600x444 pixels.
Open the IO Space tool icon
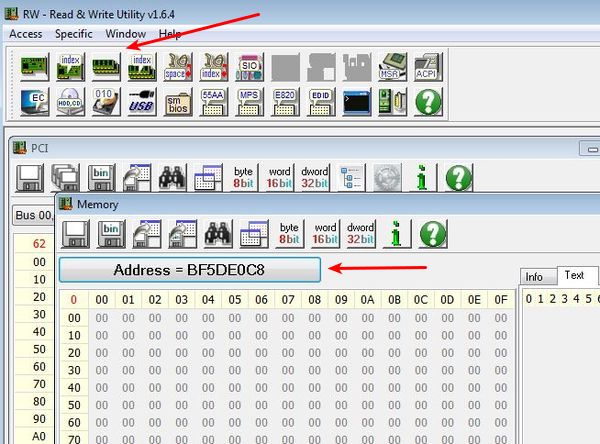coord(178,67)
